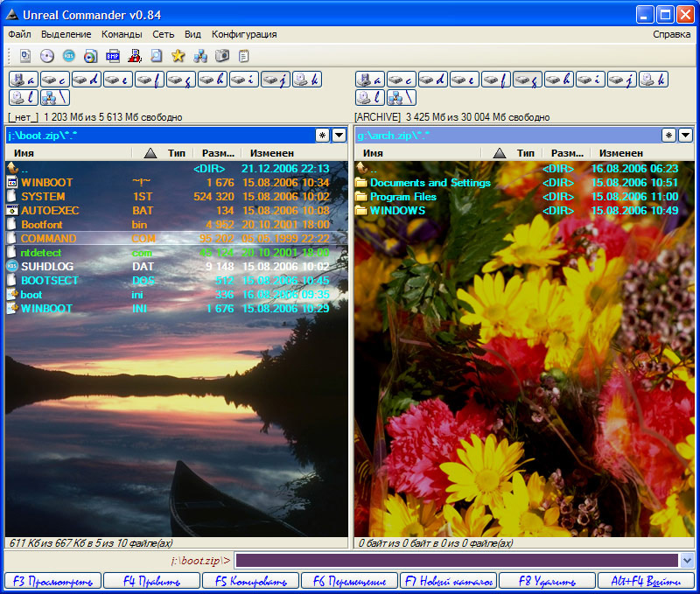This screenshot has width=700, height=594.
Task: Select drive g in the right panel
Action: point(528,80)
